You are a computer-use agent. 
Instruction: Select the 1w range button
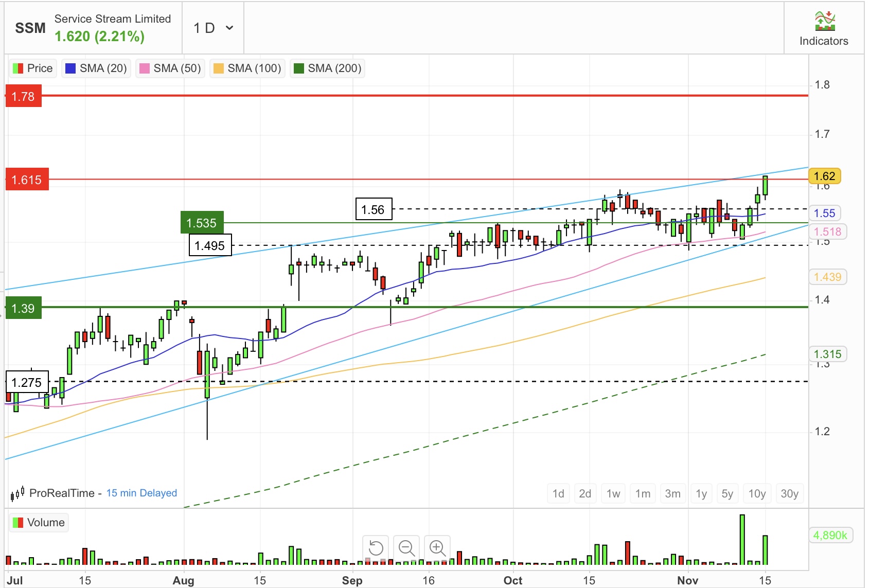(613, 494)
